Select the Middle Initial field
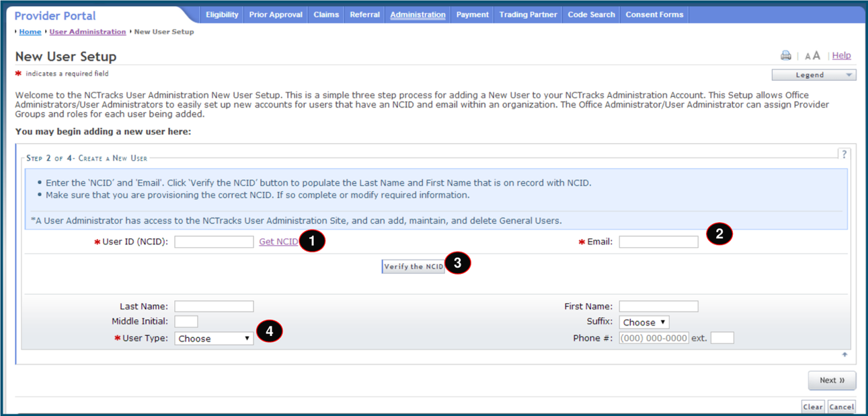This screenshot has height=416, width=868. (x=186, y=321)
